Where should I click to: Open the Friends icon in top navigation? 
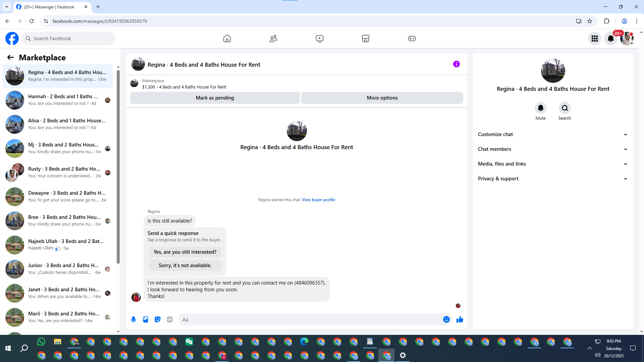(x=273, y=39)
